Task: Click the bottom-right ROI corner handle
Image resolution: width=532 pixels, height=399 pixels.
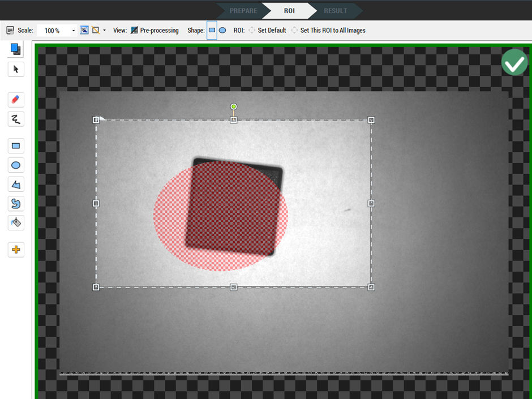Action: (x=371, y=288)
